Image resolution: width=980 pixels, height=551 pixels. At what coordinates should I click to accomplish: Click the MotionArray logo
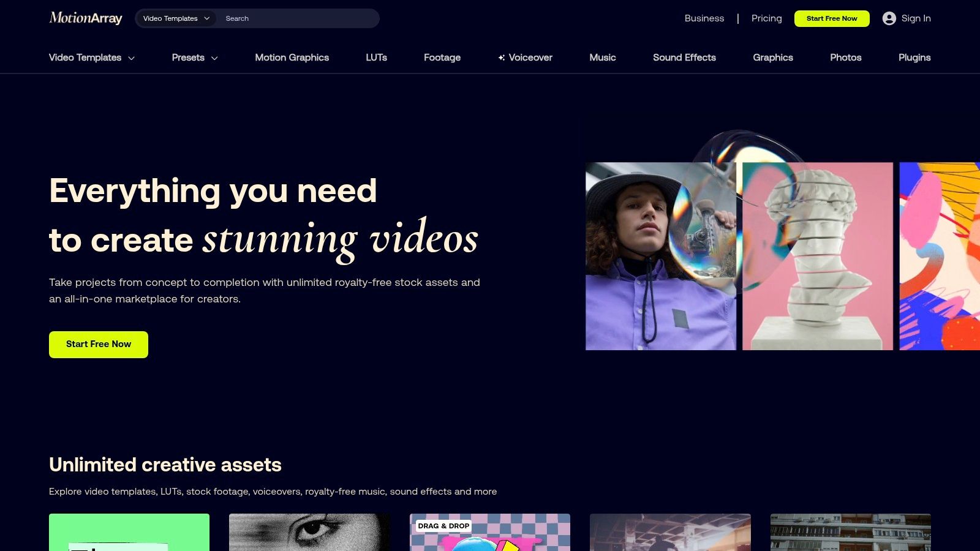point(85,18)
